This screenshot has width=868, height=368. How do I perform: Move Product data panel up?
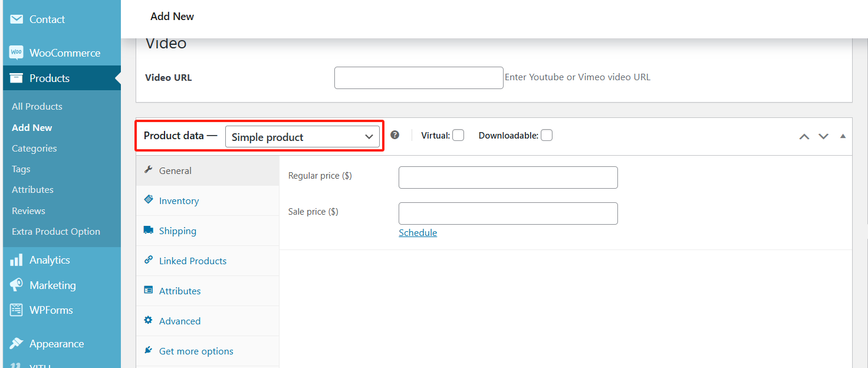click(x=804, y=136)
